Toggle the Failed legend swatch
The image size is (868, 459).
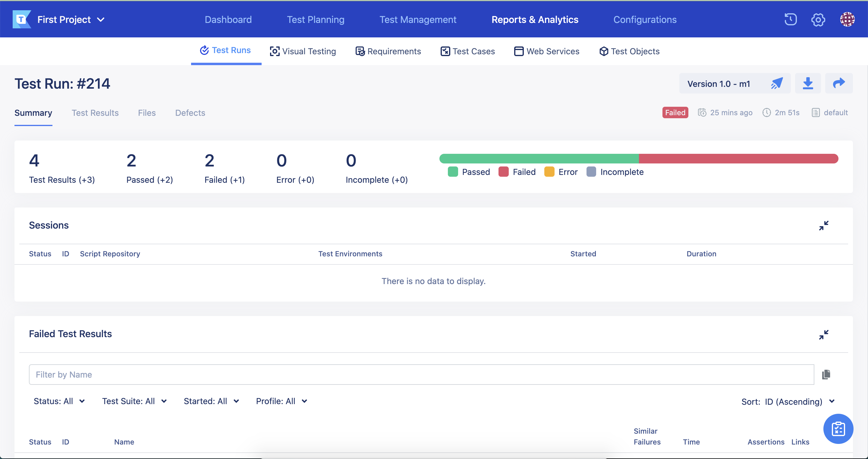(503, 172)
